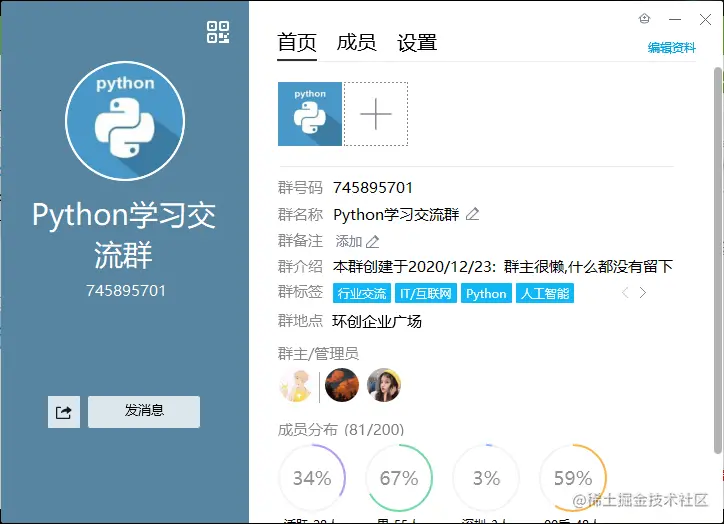Edit group name with pencil icon
This screenshot has height=524, width=724.
point(472,214)
